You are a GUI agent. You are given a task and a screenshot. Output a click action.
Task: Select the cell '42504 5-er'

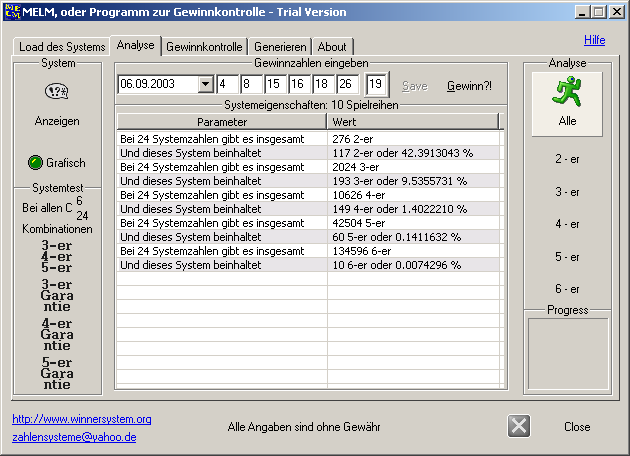pos(413,223)
